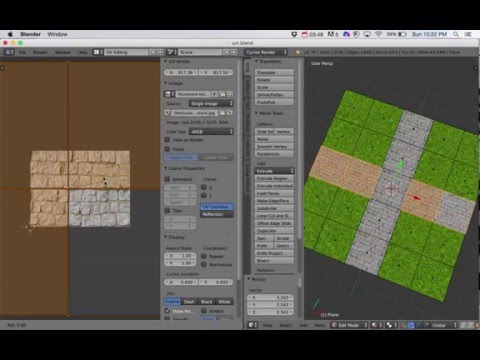Click the Spotlight search icon in menu bar
This screenshot has height=360, width=480.
(456, 34)
